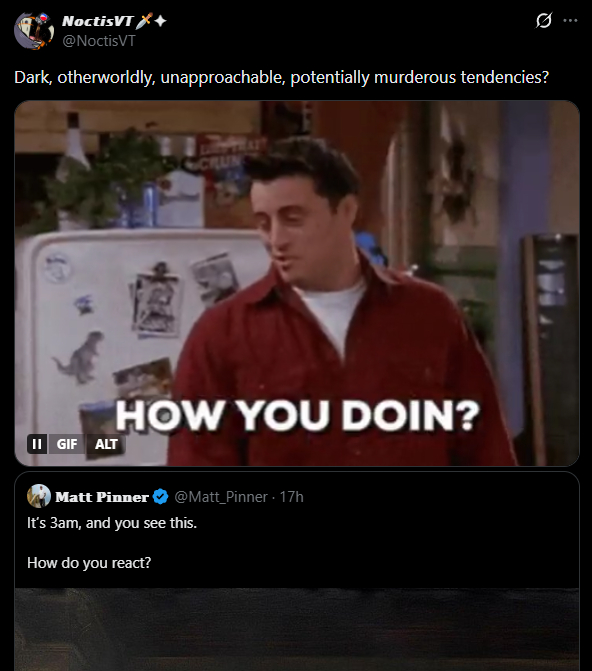
Task: Open the NoctisVT display name link
Action: (x=98, y=21)
